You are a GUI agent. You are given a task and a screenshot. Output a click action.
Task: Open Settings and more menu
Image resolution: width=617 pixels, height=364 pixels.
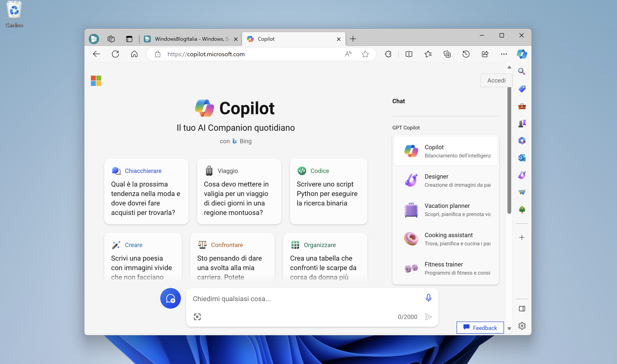[504, 54]
